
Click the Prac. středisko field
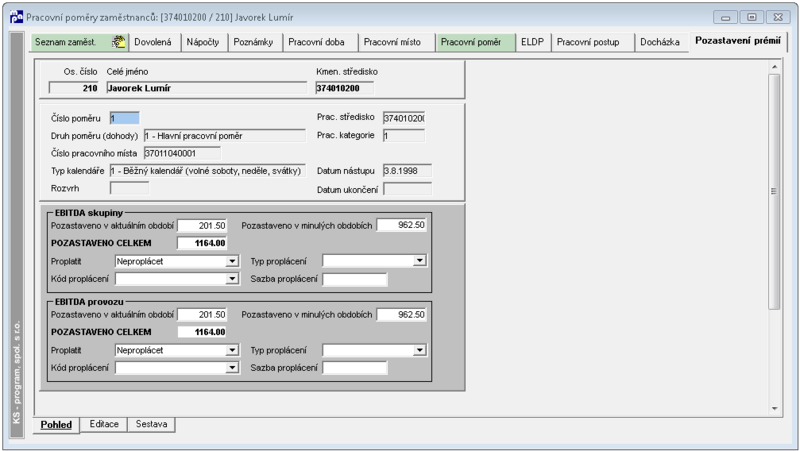coord(404,118)
